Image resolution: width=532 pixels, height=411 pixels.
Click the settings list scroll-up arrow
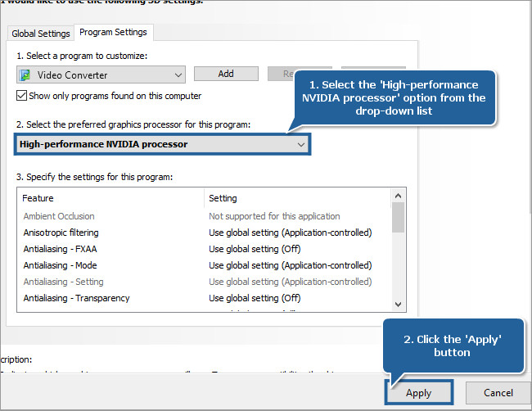pos(399,196)
